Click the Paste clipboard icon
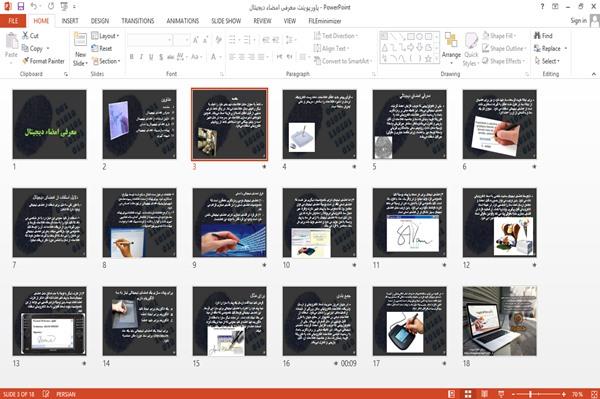Screen dimensions: 600x399 (11, 41)
